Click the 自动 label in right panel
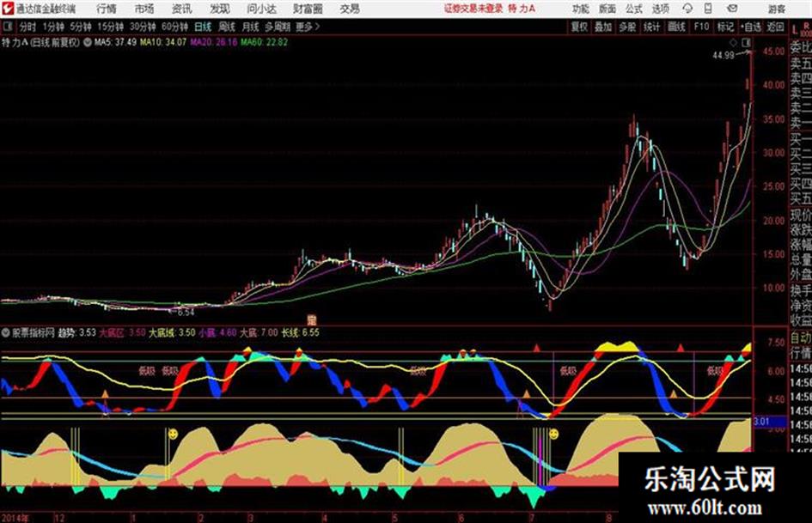 tap(801, 338)
